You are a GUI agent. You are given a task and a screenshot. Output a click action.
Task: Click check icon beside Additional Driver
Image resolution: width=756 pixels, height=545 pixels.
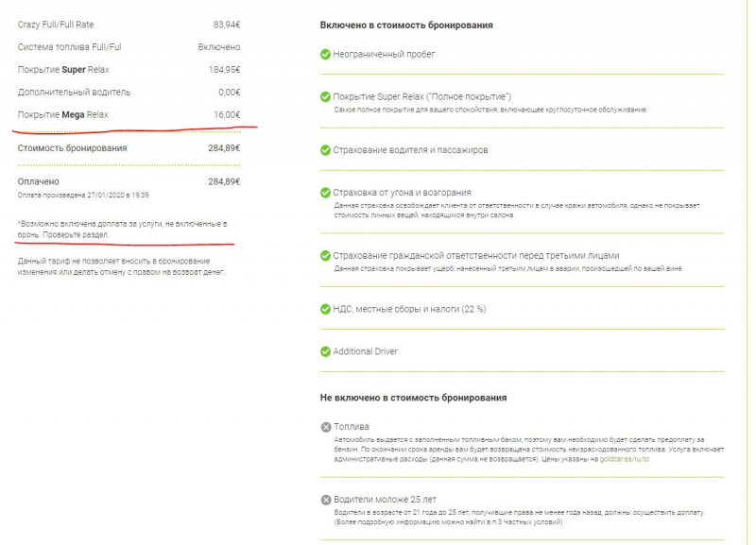[326, 351]
